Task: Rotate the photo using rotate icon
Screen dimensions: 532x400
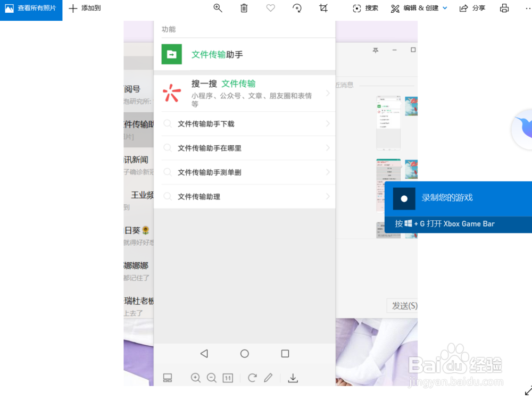Action: coord(297,8)
